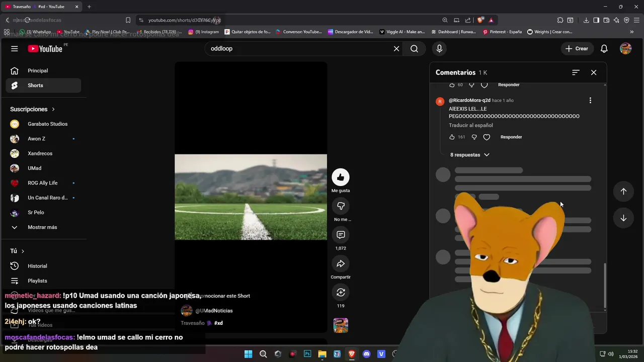Open Xandrecos channel
Viewport: 644px width, 362px height.
(43, 153)
